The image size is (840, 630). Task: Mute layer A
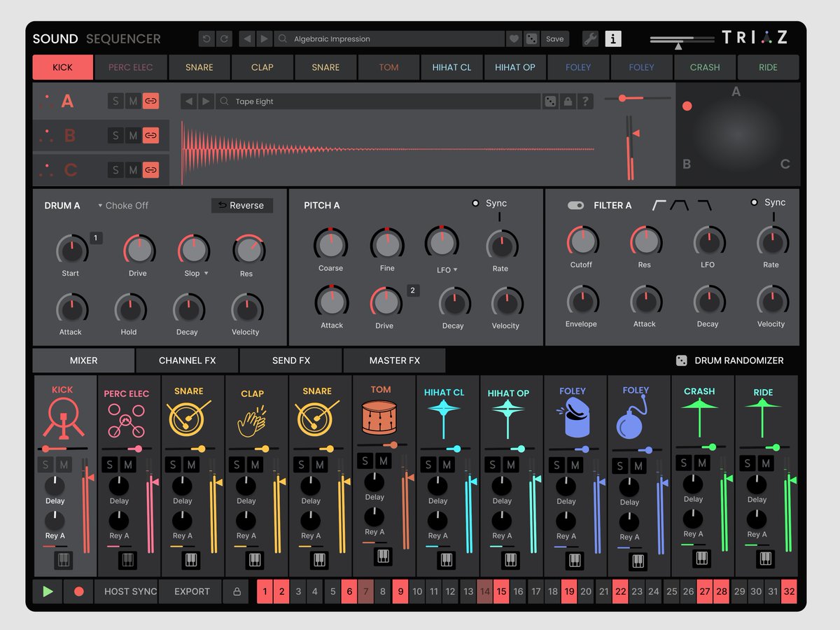pyautogui.click(x=133, y=101)
